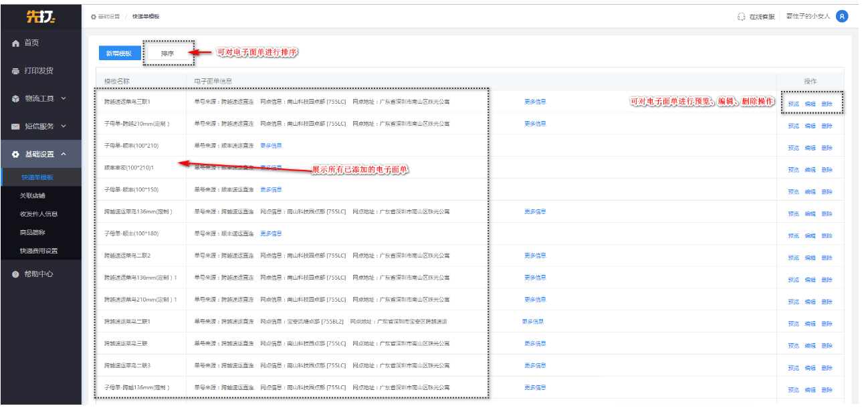Click 删除 for 跨越速运菜鸟二联3 row
Viewport: 868px width, 414px height.
pos(827,369)
